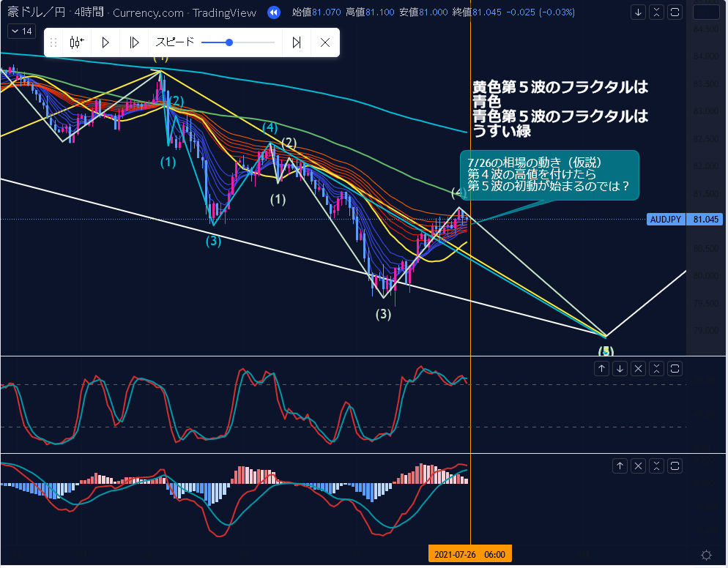Open the JPY currency dropdown on price scale

706,12
